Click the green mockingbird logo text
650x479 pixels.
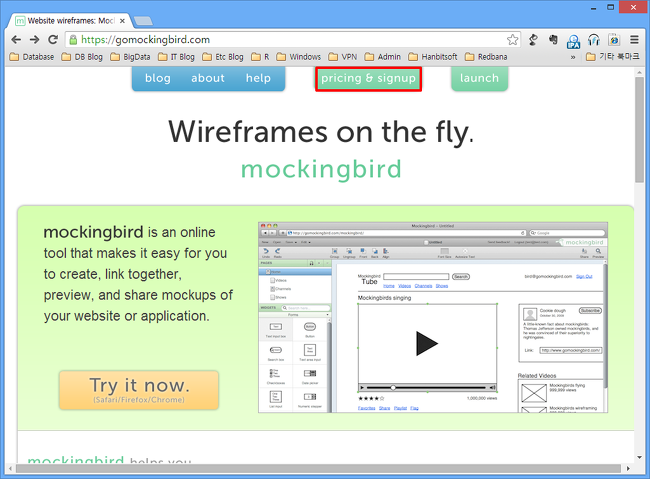321,169
